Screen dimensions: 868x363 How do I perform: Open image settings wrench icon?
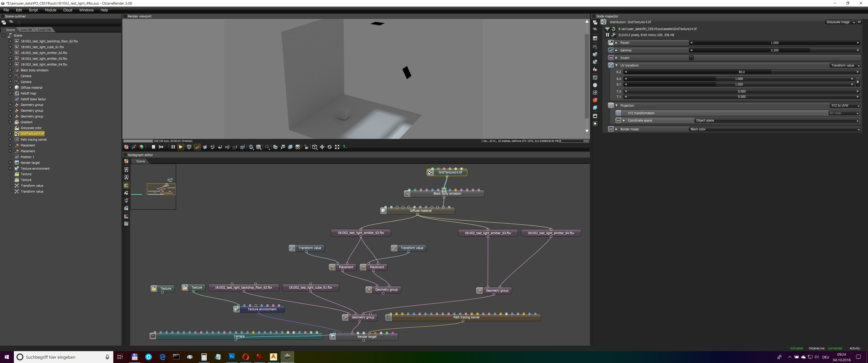pyautogui.click(x=614, y=35)
